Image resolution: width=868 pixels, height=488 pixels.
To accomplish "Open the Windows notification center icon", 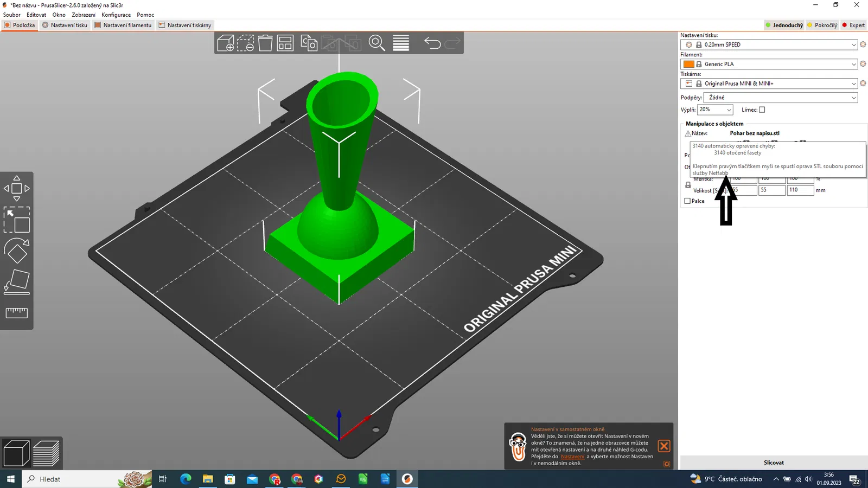I will (x=855, y=479).
